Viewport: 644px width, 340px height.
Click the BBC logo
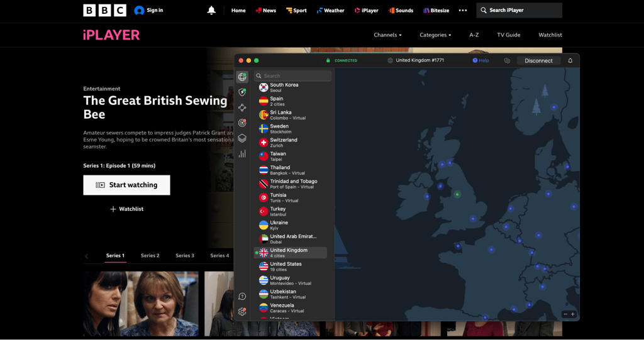pos(105,10)
